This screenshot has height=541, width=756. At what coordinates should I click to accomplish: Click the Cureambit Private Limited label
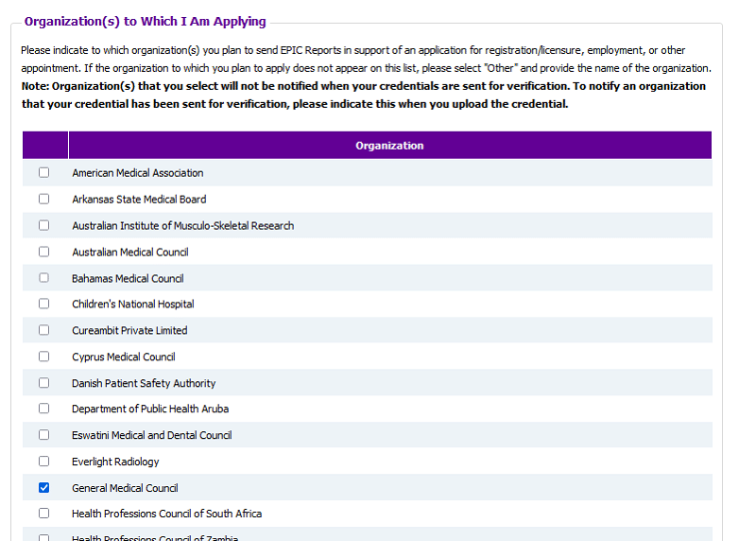tap(129, 331)
